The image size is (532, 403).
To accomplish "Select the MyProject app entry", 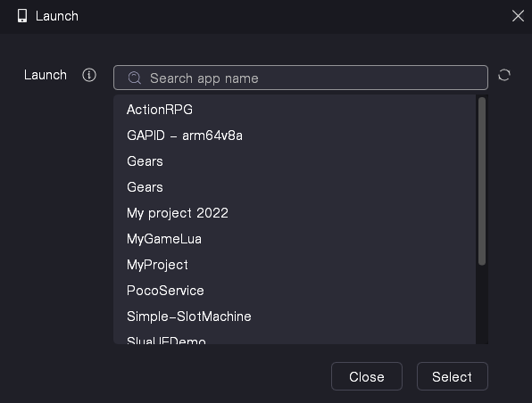I will coord(295,265).
